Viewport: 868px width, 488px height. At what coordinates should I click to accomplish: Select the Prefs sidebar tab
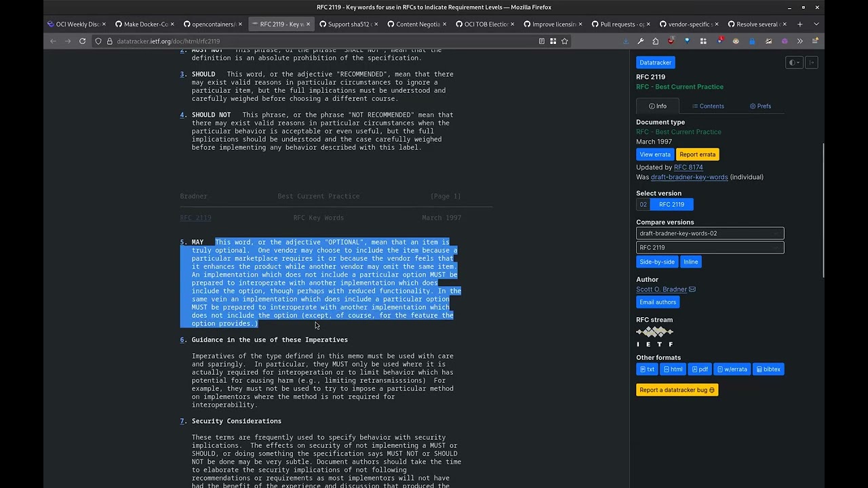pos(760,106)
